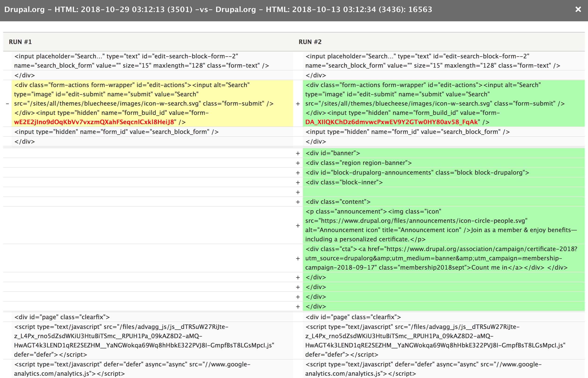Click the red token 'wE2E2jIno9dOqKbVv7vxzmQXahFSeqcnlCxkI8HeiJ8'
The height and width of the screenshot is (378, 588).
coord(94,122)
